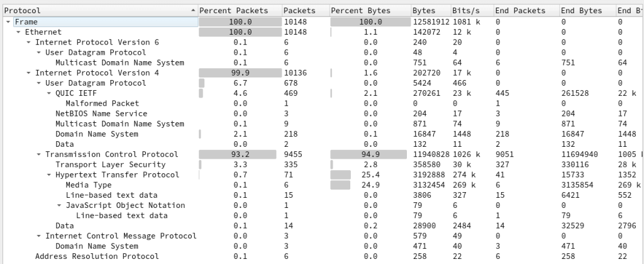This screenshot has width=644, height=264.
Task: Click the End Packets column header
Action: click(x=520, y=11)
